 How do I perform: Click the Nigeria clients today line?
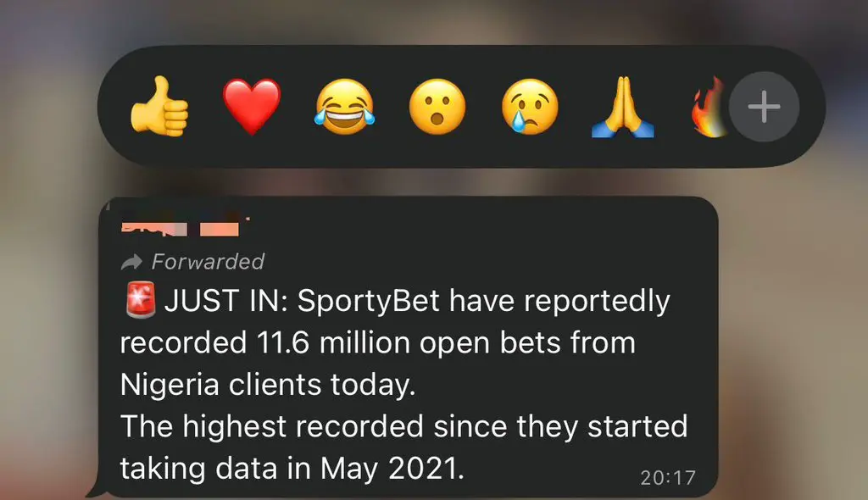click(x=267, y=384)
